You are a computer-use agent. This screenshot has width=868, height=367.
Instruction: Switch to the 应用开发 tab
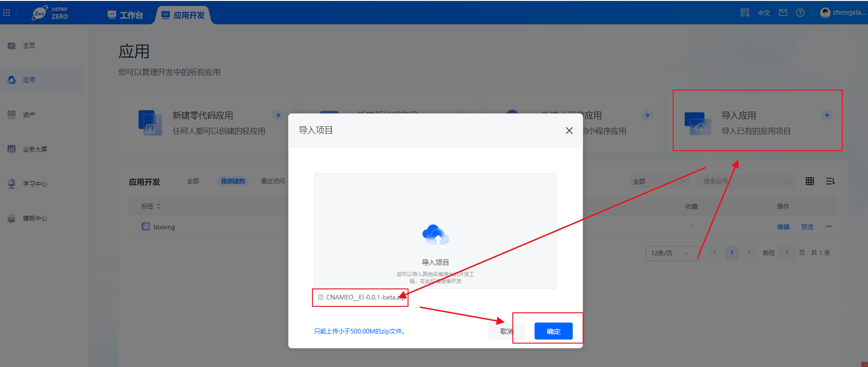(183, 15)
